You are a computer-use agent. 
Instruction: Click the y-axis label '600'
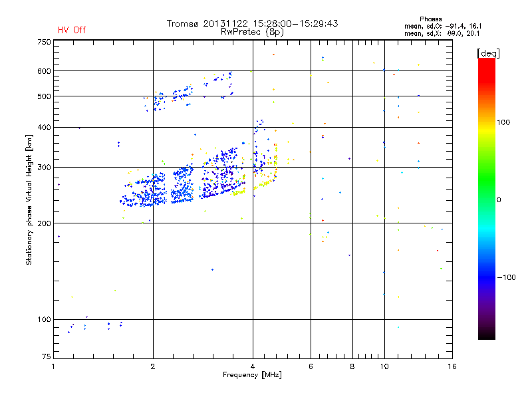pos(44,71)
